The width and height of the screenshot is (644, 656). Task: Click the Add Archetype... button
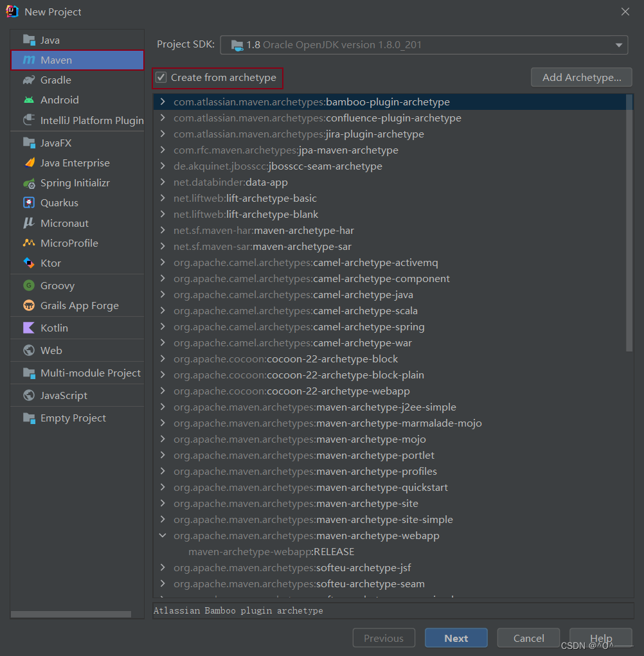pos(581,77)
